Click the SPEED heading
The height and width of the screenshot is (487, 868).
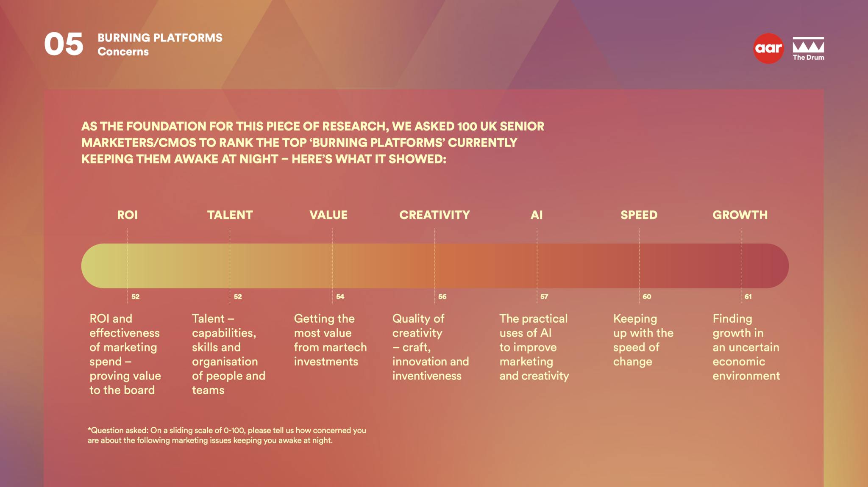point(639,215)
